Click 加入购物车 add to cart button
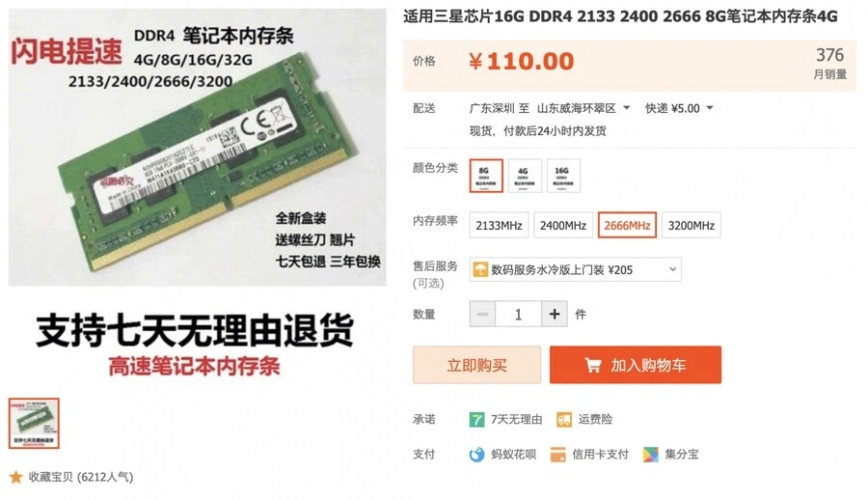 [x=636, y=365]
